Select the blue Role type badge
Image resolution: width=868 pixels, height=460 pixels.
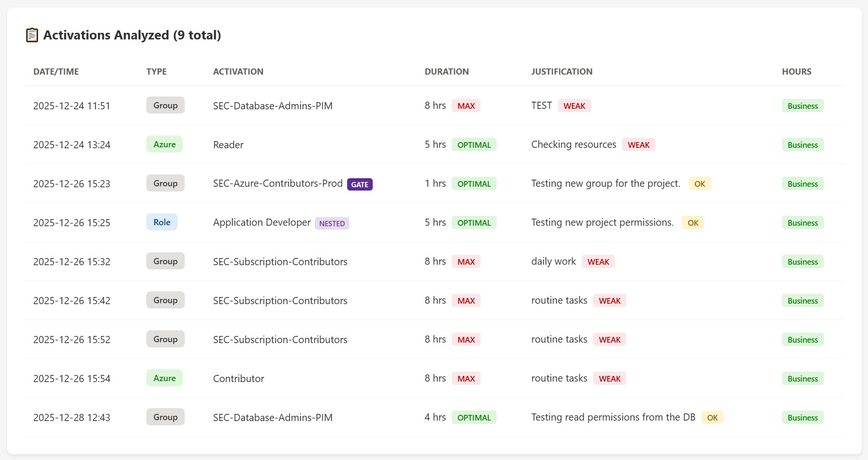pyautogui.click(x=161, y=222)
